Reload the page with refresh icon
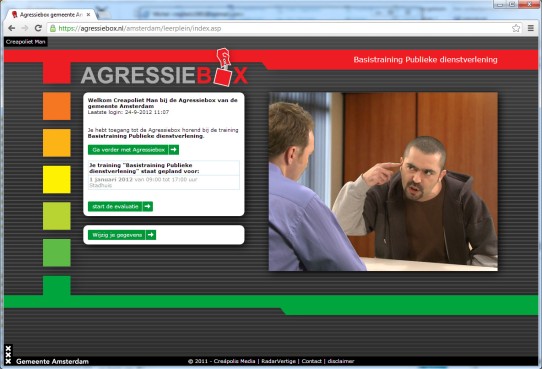542x369 pixels. (x=38, y=28)
